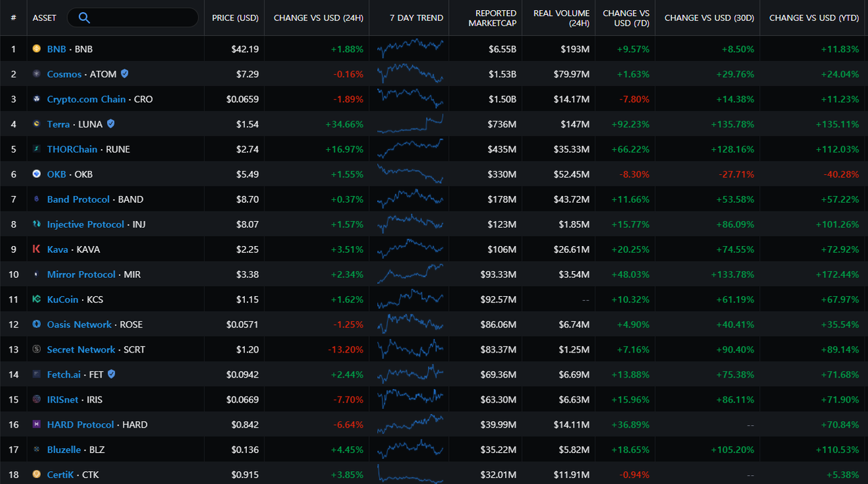Viewport: 868px width, 484px height.
Task: Click the Kava logo icon
Action: coord(37,249)
